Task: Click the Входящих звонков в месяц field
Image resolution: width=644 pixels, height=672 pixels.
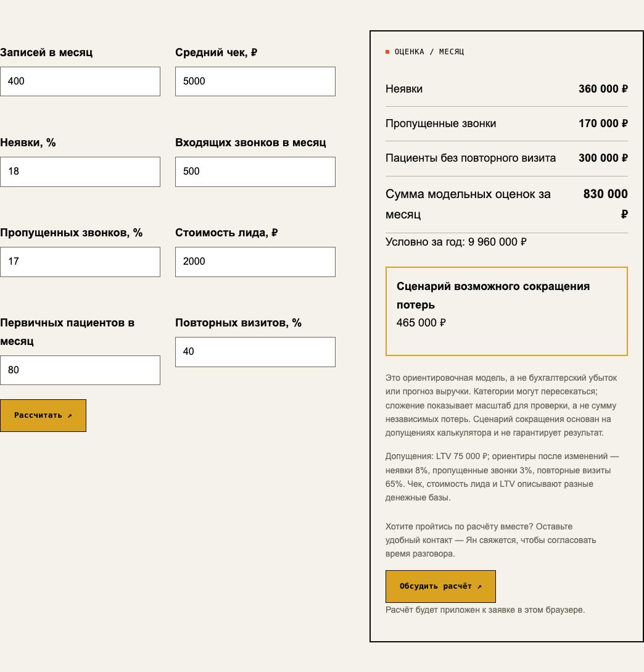Action: [x=255, y=172]
